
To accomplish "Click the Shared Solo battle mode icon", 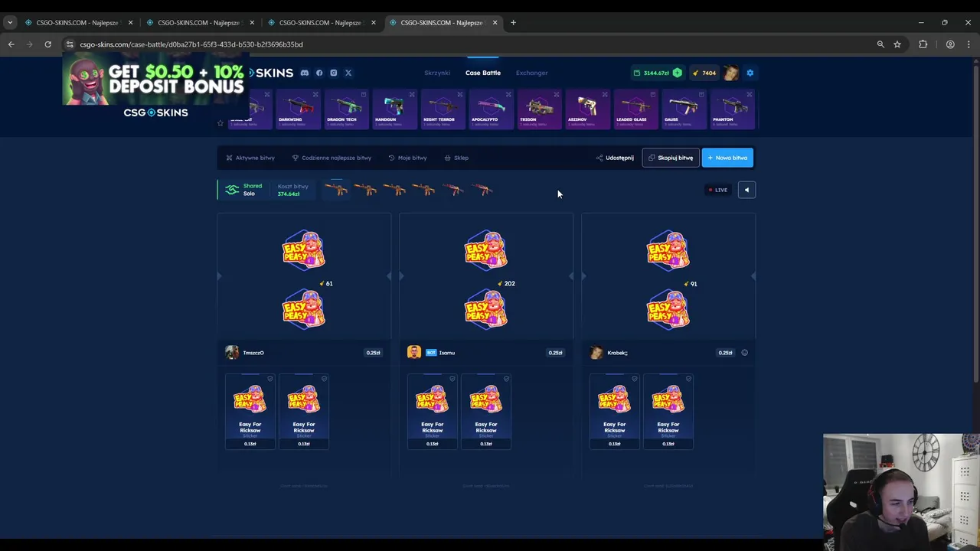I will pyautogui.click(x=232, y=190).
